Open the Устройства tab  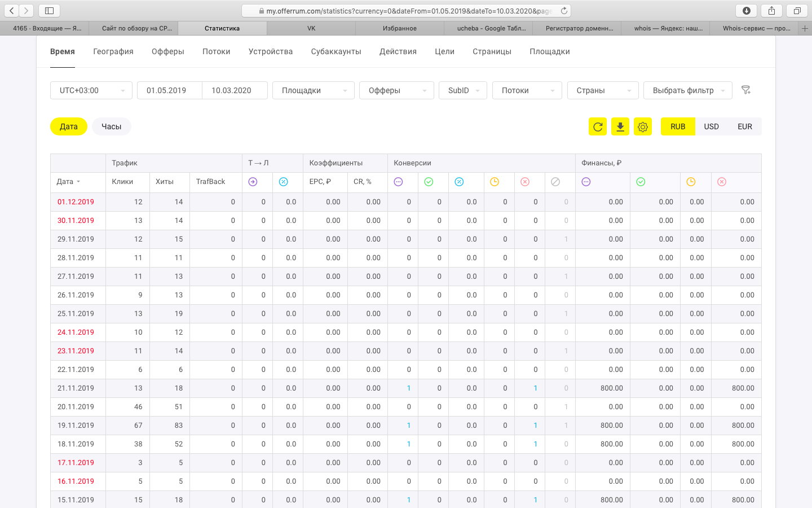271,51
